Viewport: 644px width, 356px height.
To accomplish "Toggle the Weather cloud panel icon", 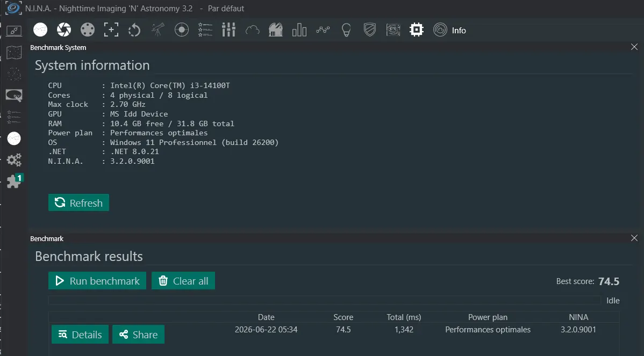I will tap(252, 30).
